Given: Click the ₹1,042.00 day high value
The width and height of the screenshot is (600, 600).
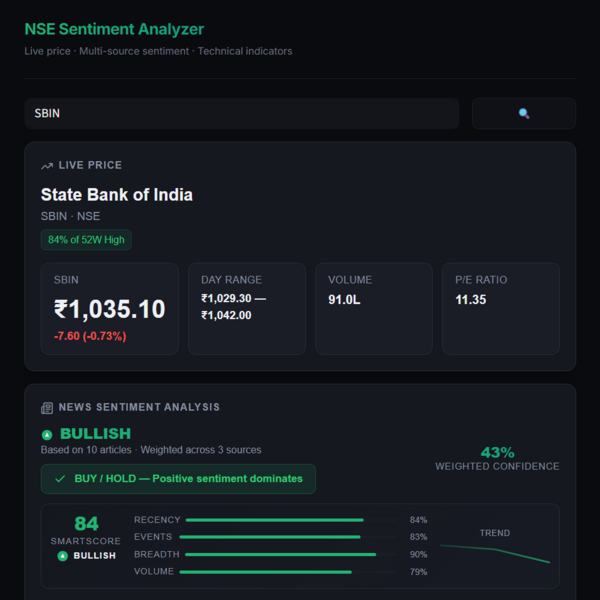Looking at the screenshot, I should (x=226, y=315).
